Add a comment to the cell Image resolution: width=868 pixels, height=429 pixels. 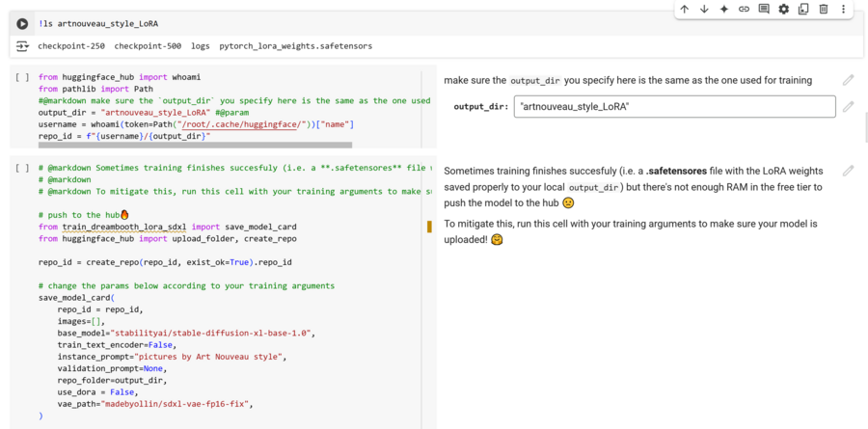pos(764,10)
